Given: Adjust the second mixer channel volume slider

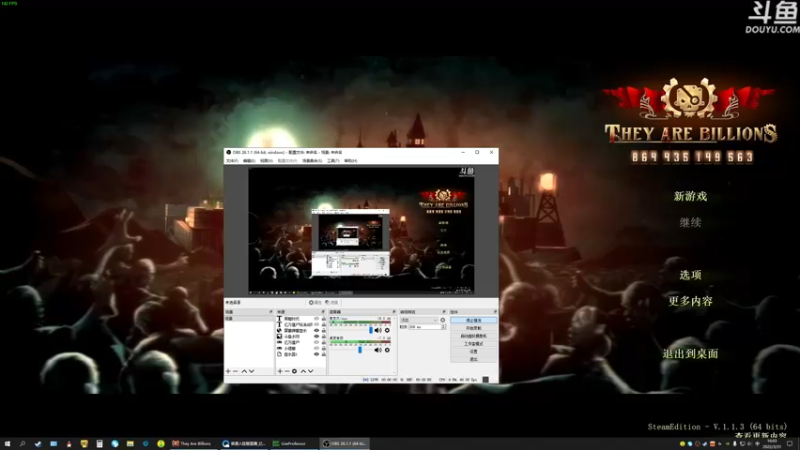Looking at the screenshot, I should (360, 350).
